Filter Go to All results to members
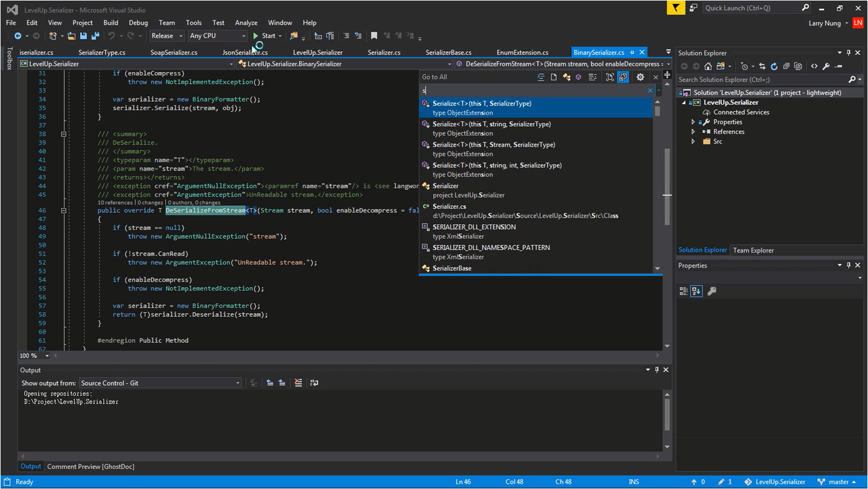 [x=578, y=77]
